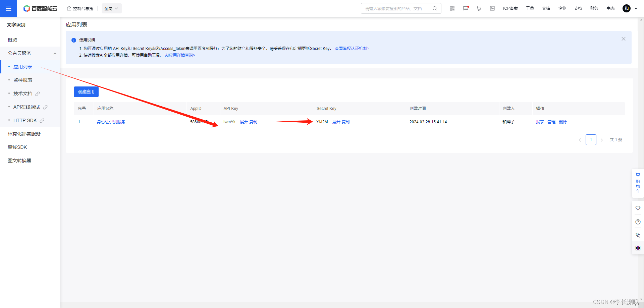Open AI应用详情查询 link
Viewport: 644px width, 308px height.
(180, 55)
